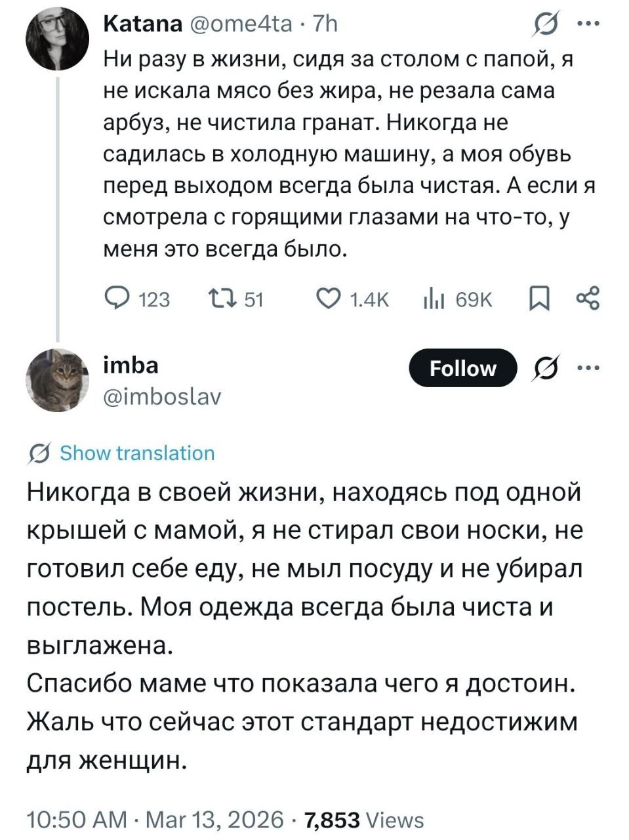Open view analytics icon showing 69K
The height and width of the screenshot is (840, 629).
click(434, 299)
